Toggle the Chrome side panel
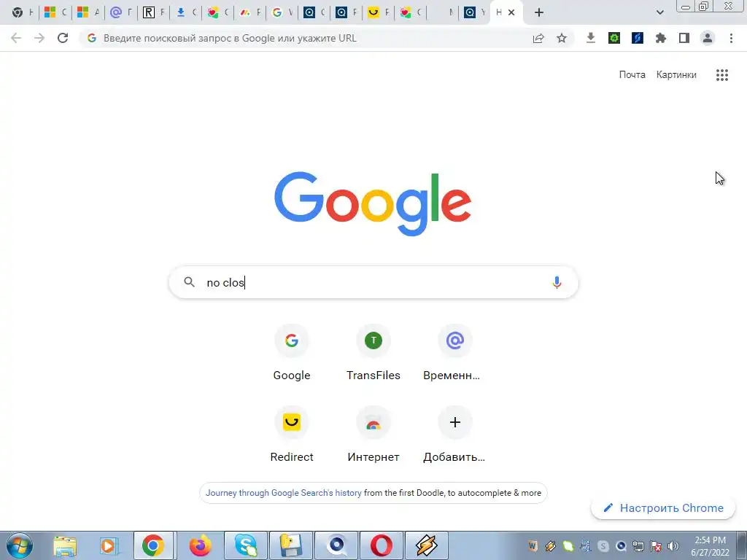 coord(684,38)
